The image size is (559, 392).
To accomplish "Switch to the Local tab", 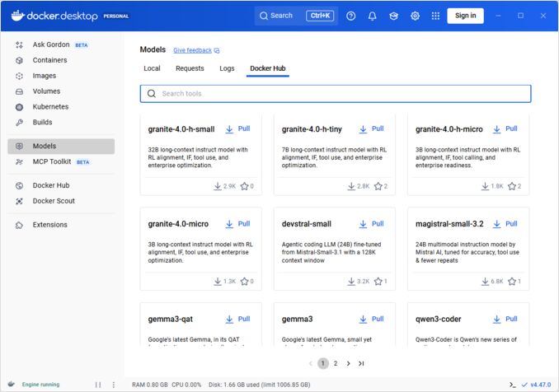I will pos(152,68).
